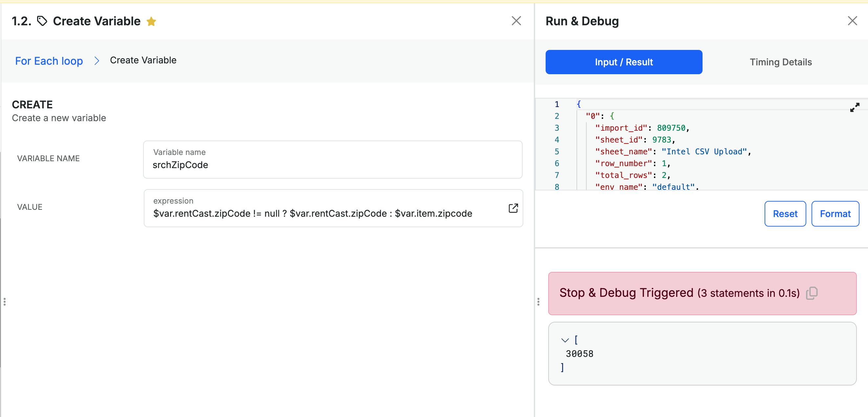This screenshot has width=868, height=417.
Task: Select the Input / Result tab
Action: pos(623,62)
